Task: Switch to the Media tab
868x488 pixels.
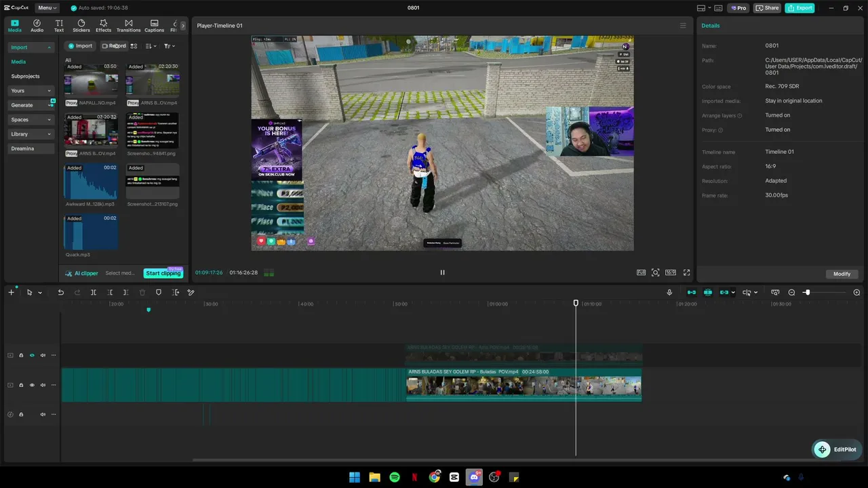Action: (x=14, y=26)
